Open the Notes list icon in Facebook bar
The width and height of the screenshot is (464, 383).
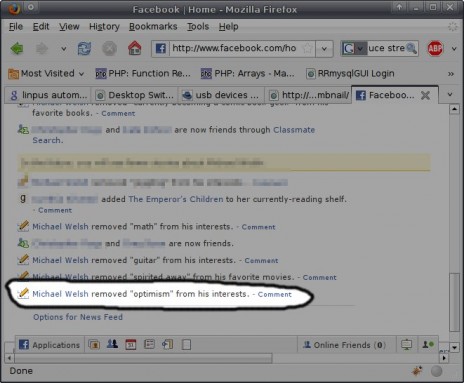pyautogui.click(x=149, y=344)
